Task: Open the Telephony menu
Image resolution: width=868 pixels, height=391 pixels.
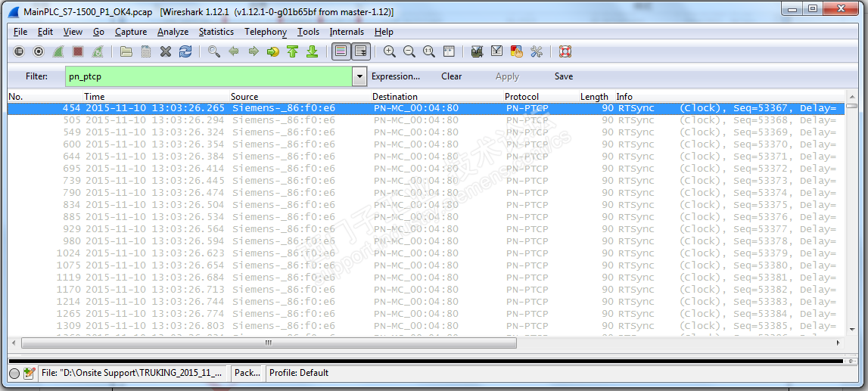Action: coord(266,32)
